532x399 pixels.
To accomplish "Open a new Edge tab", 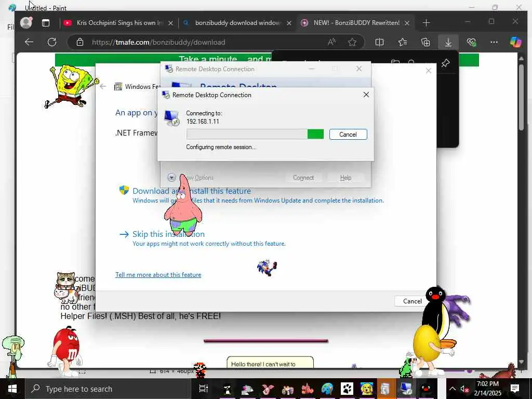I will coord(427,23).
